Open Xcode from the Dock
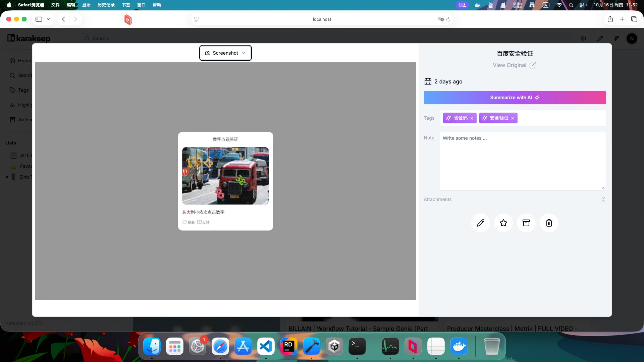Screen dimensions: 644x362 (312, 346)
